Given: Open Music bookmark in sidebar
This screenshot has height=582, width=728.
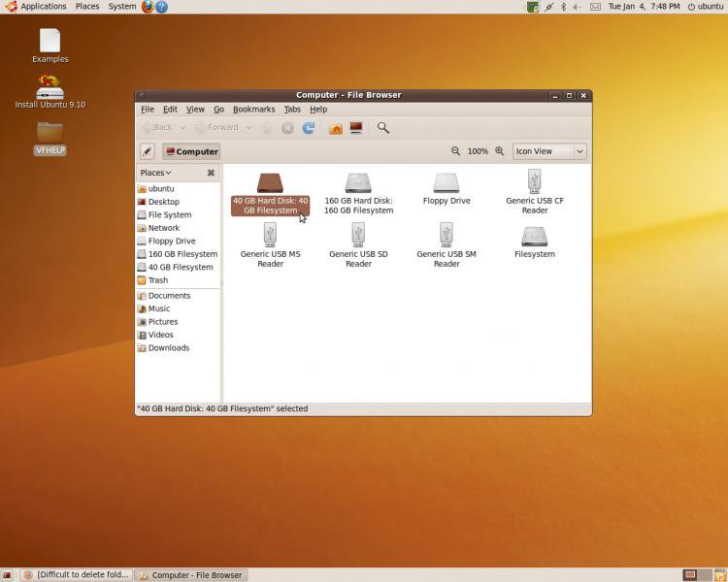Looking at the screenshot, I should click(178, 308).
